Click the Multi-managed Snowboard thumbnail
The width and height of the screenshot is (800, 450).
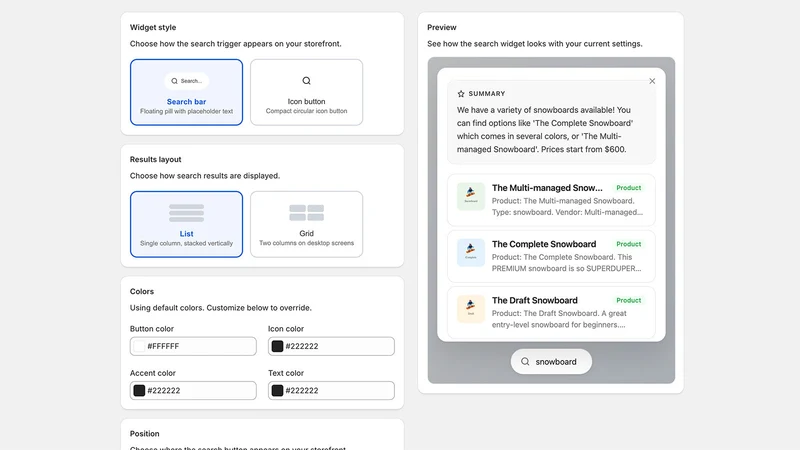point(470,196)
